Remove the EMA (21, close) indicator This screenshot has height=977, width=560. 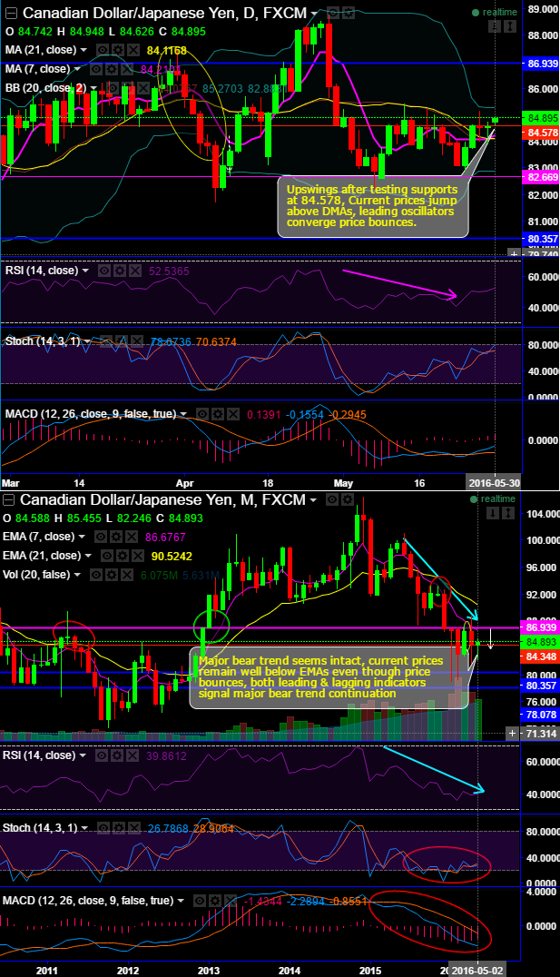[x=138, y=556]
